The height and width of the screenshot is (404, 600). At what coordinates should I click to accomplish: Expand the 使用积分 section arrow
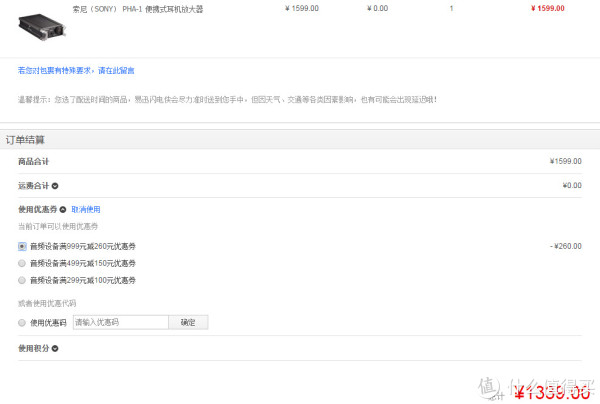point(55,349)
